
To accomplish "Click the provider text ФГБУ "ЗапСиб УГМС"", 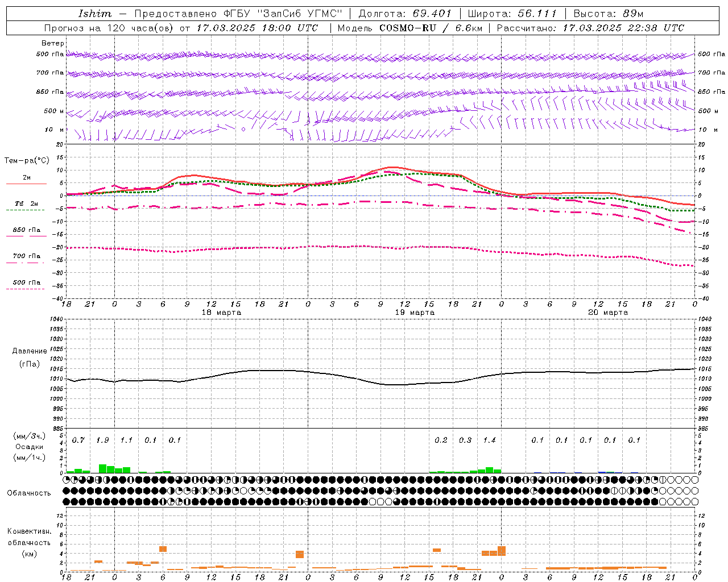I will click(283, 14).
